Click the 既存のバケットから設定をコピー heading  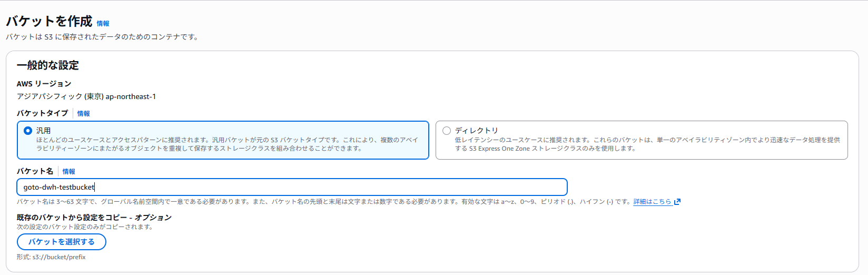pyautogui.click(x=94, y=218)
